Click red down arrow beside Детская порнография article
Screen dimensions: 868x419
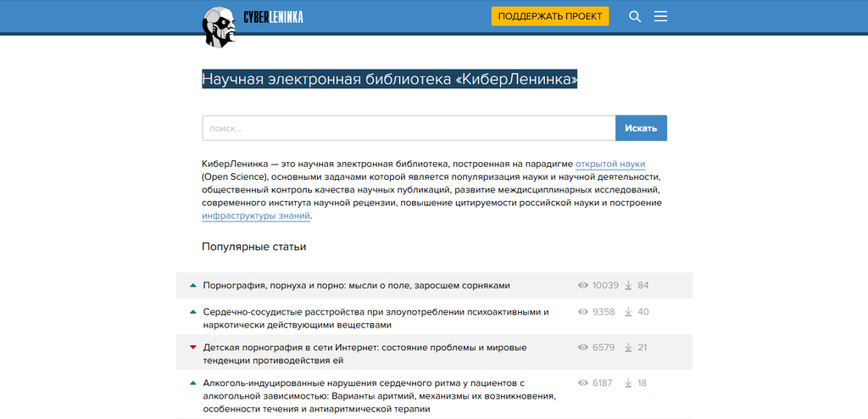(x=193, y=348)
